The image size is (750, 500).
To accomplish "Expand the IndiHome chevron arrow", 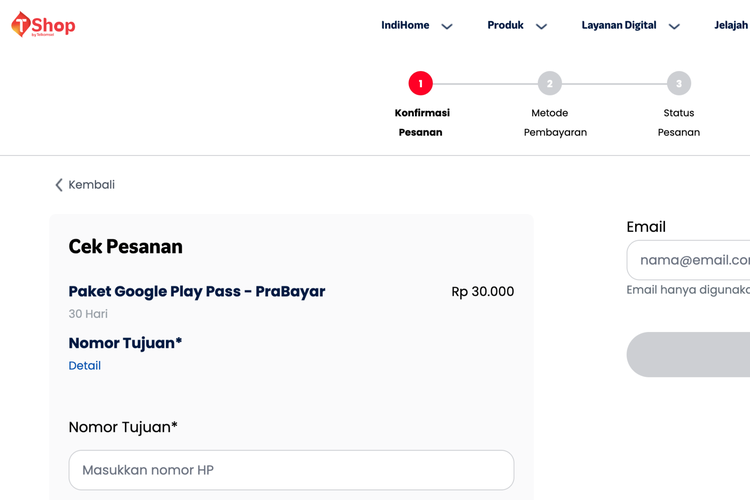I will (447, 26).
